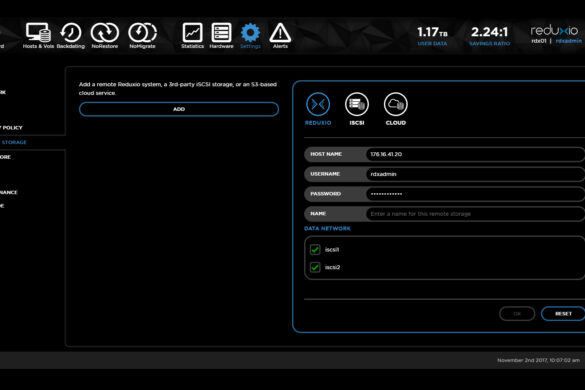Open the Alerts warning icon
Screen dimensions: 585x390
pyautogui.click(x=280, y=36)
